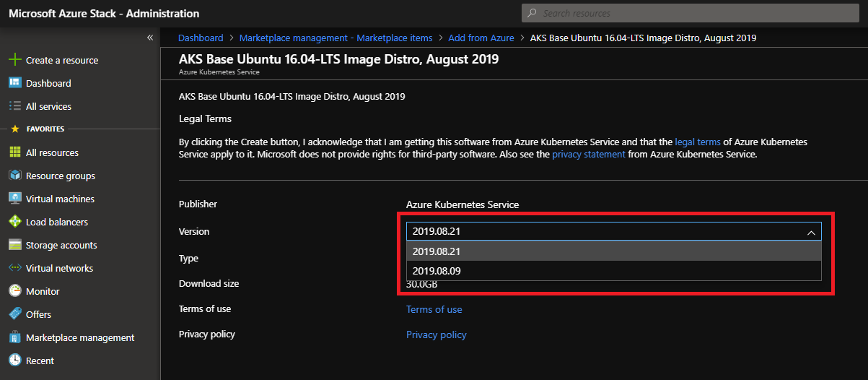Image resolution: width=868 pixels, height=380 pixels.
Task: Click the Storage accounts sidebar label
Action: coord(61,245)
